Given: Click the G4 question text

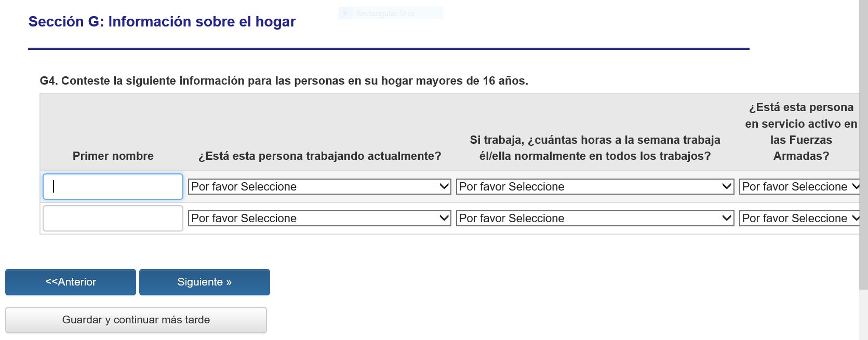Looking at the screenshot, I should click(x=284, y=81).
